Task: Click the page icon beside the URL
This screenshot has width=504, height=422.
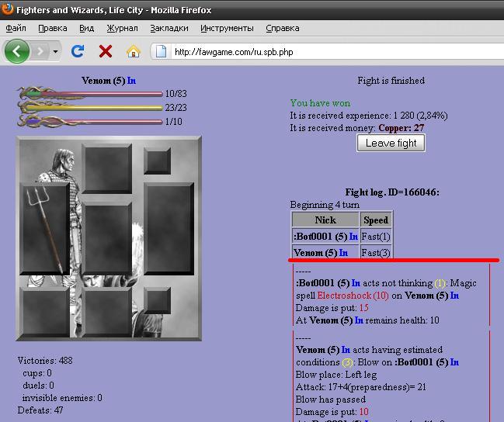Action: (161, 52)
